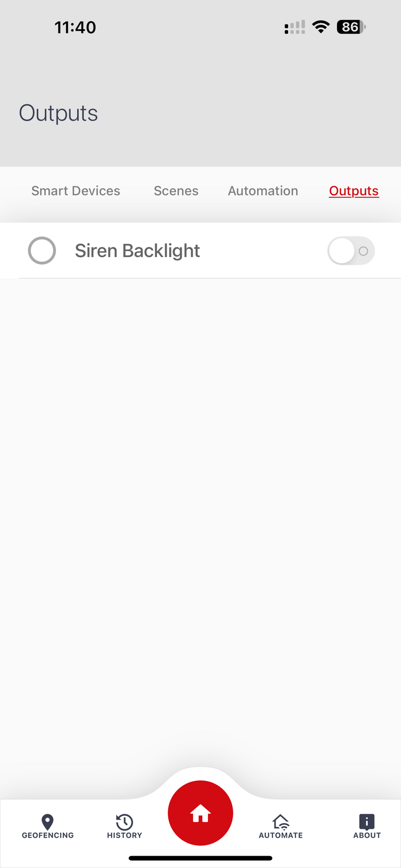Viewport: 401px width, 868px height.
Task: Tap the Siren Backlight label
Action: tap(137, 251)
